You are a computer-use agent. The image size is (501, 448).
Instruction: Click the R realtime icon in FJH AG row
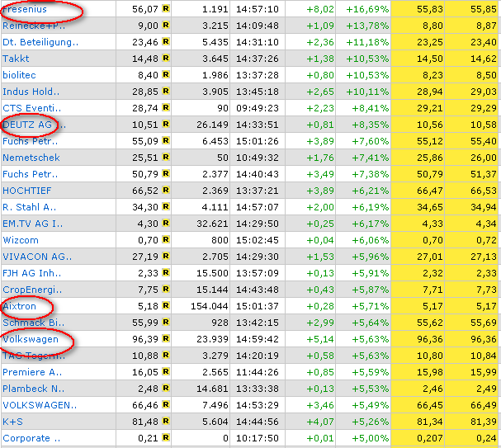point(166,272)
